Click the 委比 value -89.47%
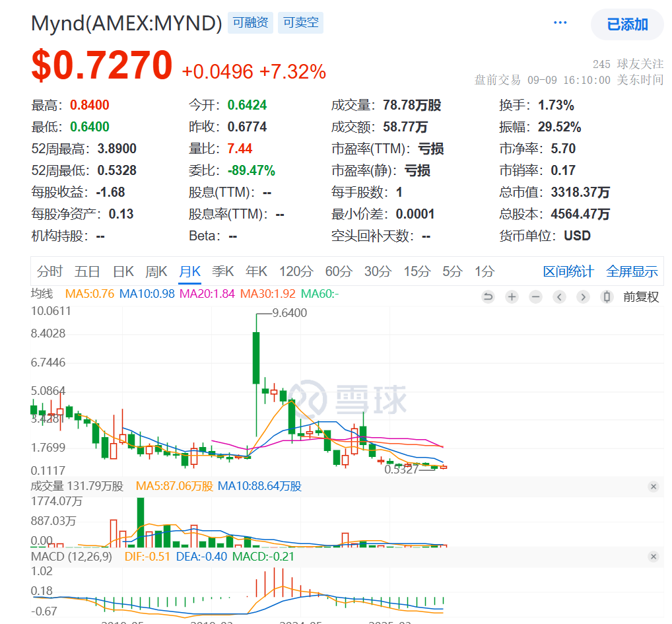The image size is (672, 624). pos(252,170)
